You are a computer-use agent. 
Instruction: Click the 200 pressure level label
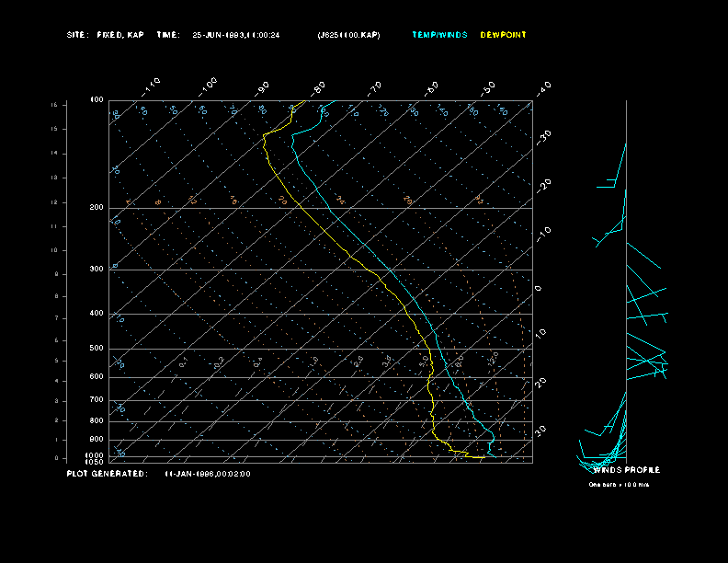click(97, 208)
